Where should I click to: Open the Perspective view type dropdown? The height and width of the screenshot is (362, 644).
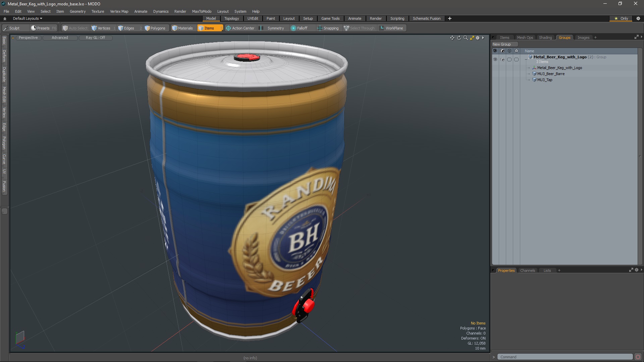tap(28, 38)
